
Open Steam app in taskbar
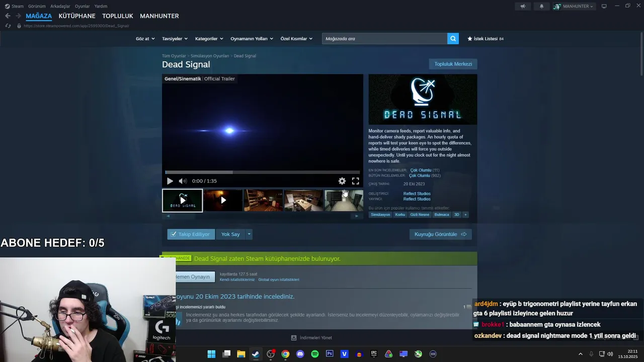coord(256,354)
